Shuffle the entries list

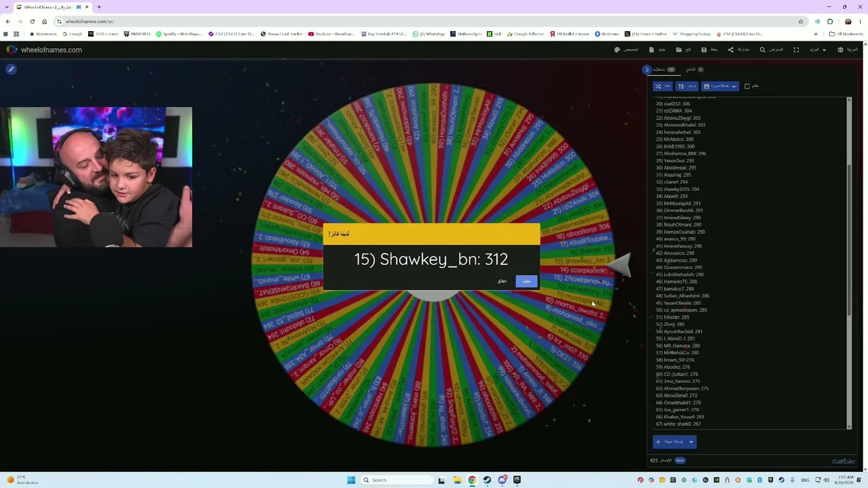(662, 86)
